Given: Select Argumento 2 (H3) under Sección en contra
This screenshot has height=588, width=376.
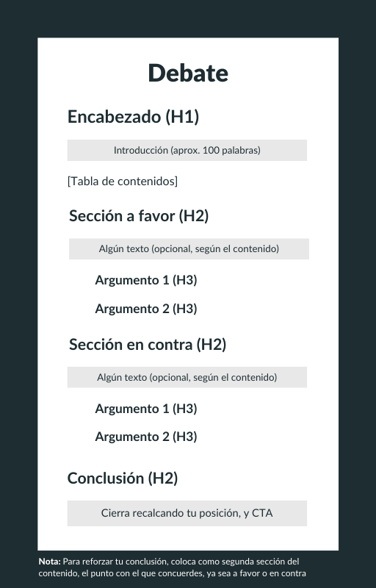Looking at the screenshot, I should pos(146,437).
